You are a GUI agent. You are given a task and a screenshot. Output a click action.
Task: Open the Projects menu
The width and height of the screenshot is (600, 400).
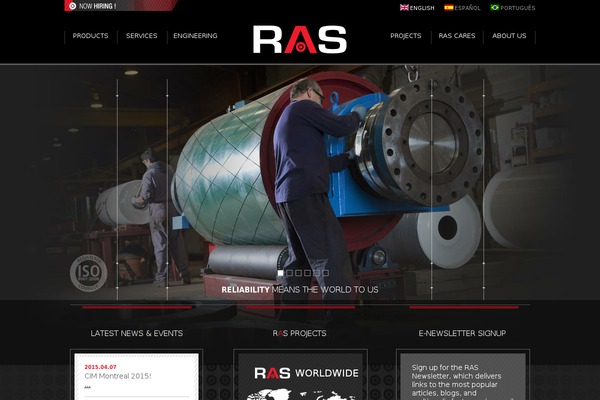(406, 36)
